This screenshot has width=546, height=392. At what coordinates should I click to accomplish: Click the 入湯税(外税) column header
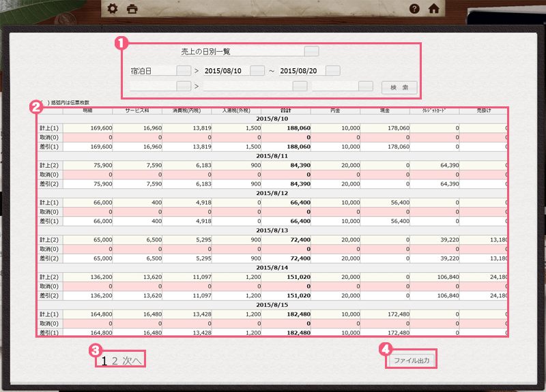point(236,110)
